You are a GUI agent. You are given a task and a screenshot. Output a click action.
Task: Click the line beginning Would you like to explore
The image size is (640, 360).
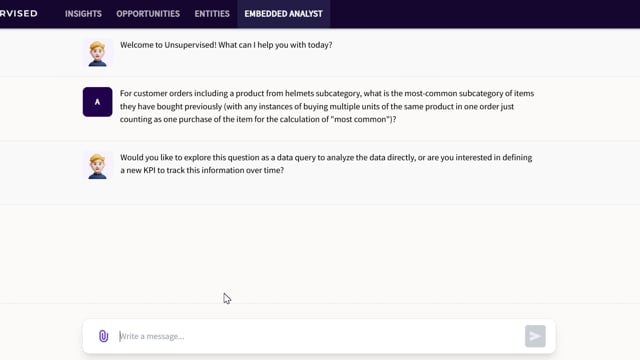click(x=326, y=158)
